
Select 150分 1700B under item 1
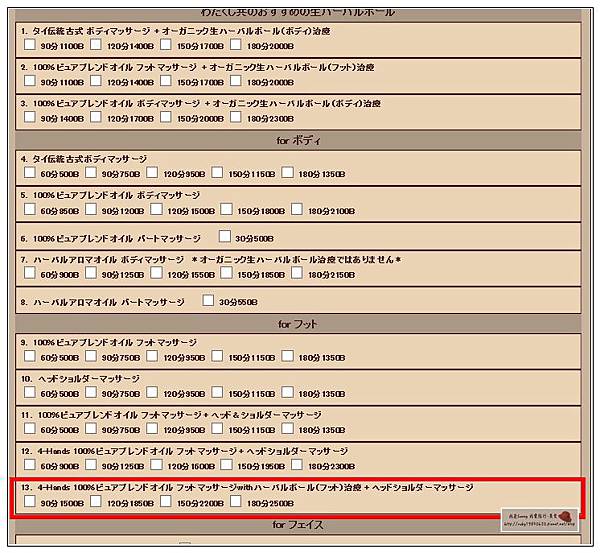coord(166,45)
